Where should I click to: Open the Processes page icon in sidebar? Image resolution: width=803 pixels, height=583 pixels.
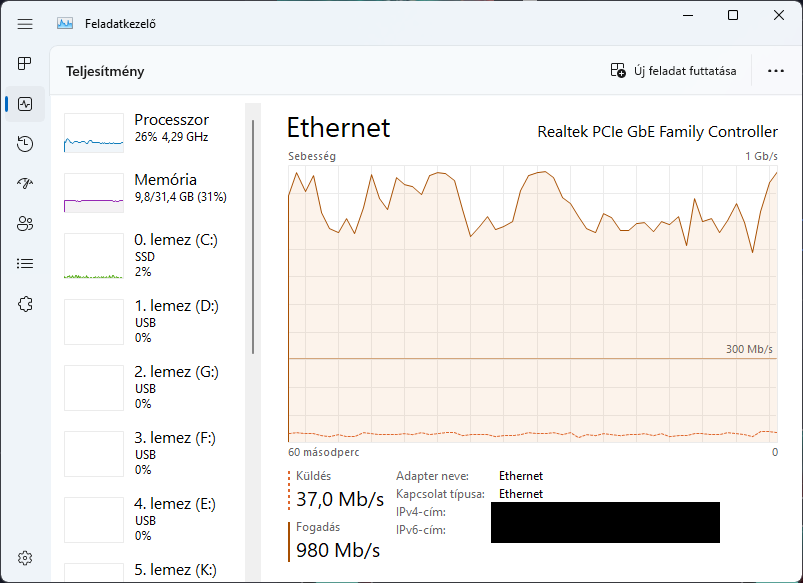25,64
